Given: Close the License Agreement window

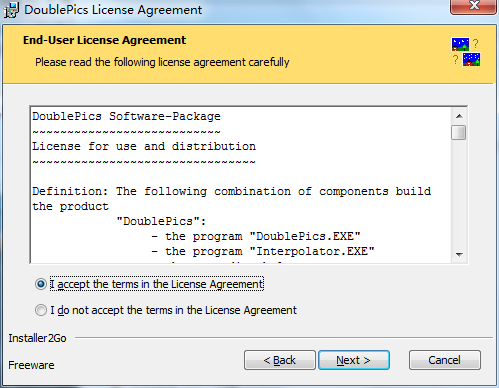Looking at the screenshot, I should (473, 7).
